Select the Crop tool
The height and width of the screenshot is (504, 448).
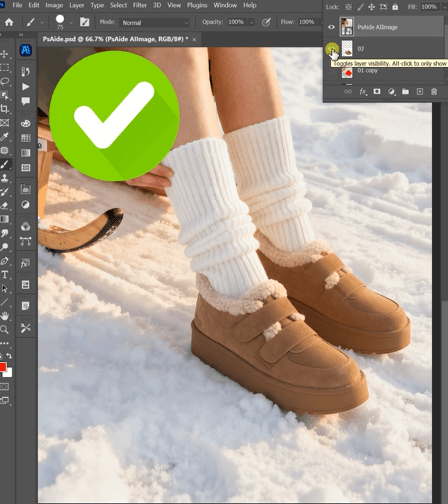pos(4,109)
